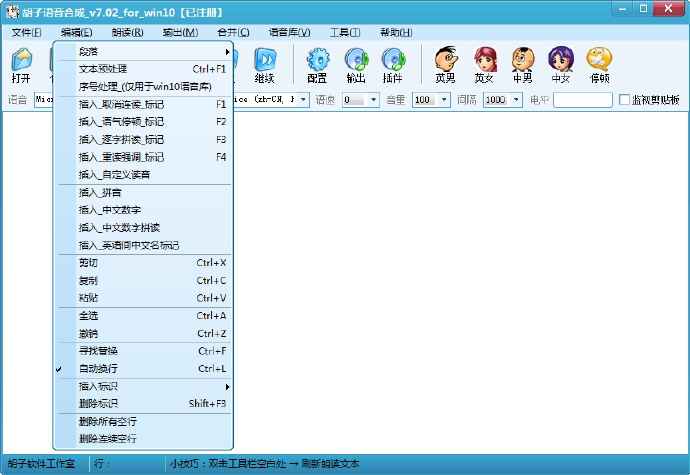Select 寻找替换 find and replace entry
The image size is (690, 475).
98,351
